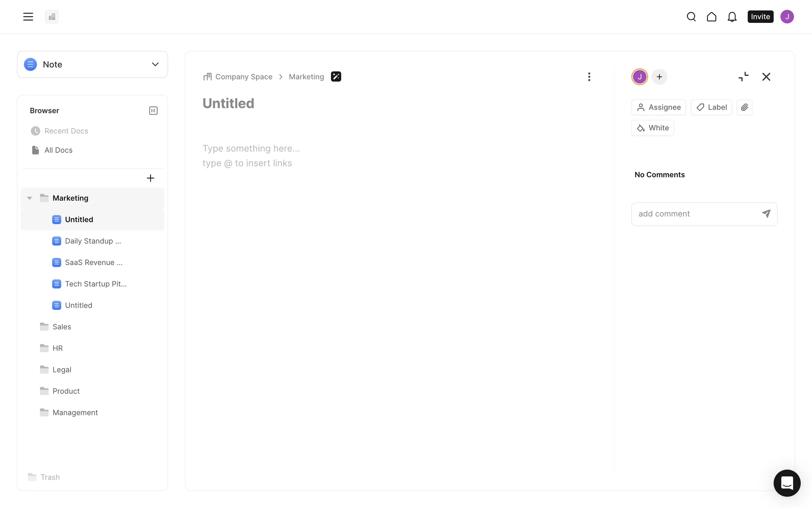812x508 pixels.
Task: Click the Assignee button
Action: tap(658, 107)
